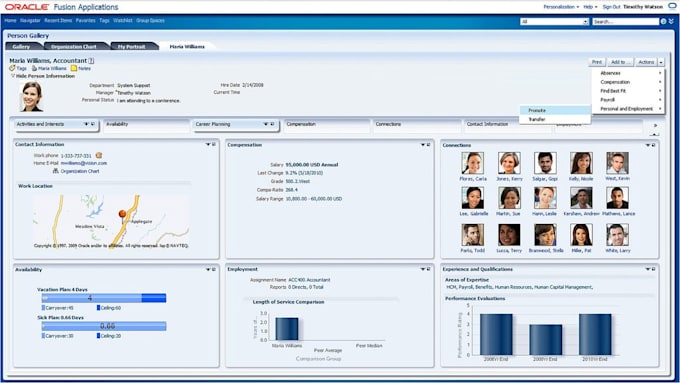Expand the Actions dropdown arrow
This screenshot has height=383, width=680.
pos(661,62)
